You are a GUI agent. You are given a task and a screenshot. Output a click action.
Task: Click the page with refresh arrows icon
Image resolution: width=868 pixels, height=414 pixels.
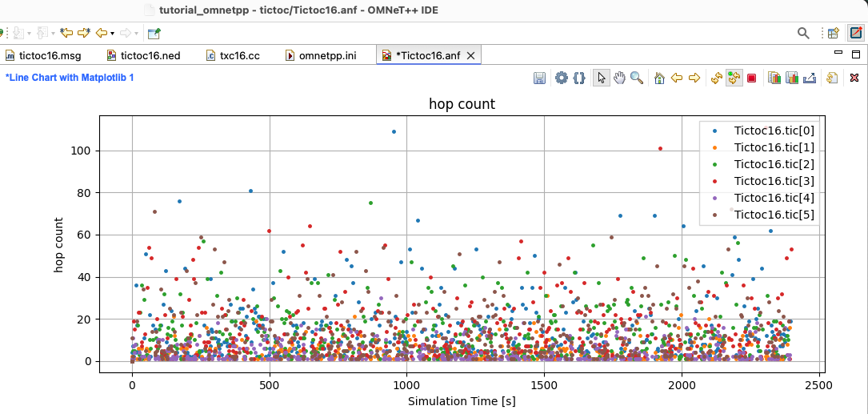click(831, 78)
